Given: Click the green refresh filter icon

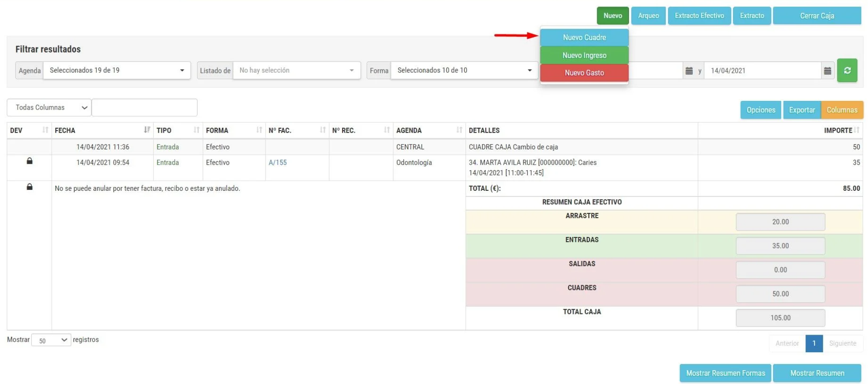Looking at the screenshot, I should [846, 71].
